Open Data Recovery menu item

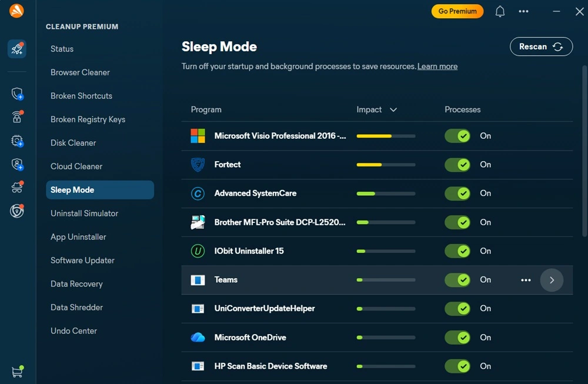[x=76, y=284]
